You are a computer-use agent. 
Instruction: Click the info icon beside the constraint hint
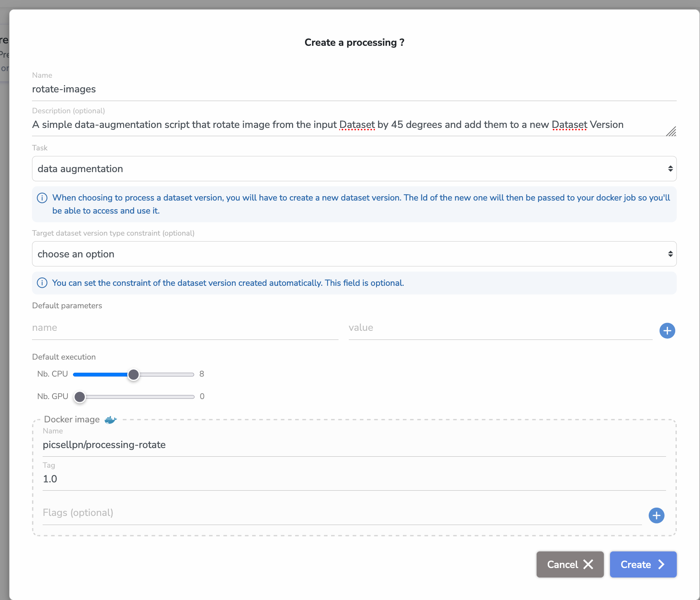point(42,283)
